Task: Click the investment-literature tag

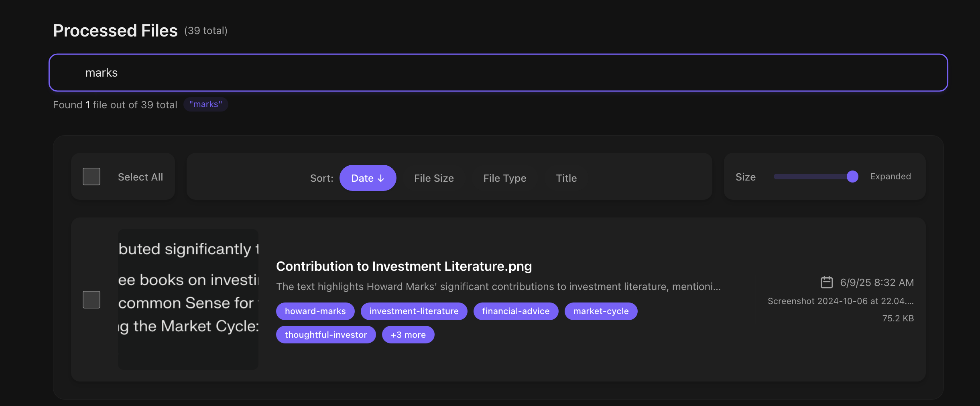Action: click(x=414, y=311)
